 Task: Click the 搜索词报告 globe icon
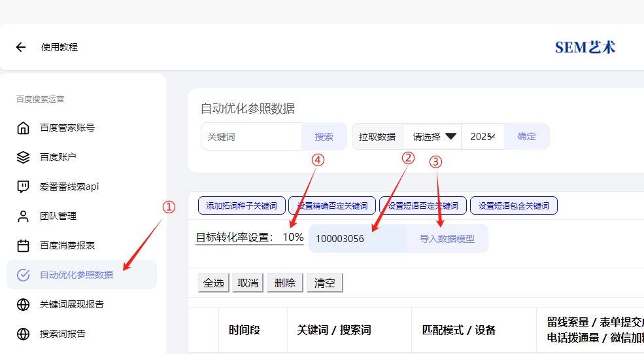tap(24, 334)
